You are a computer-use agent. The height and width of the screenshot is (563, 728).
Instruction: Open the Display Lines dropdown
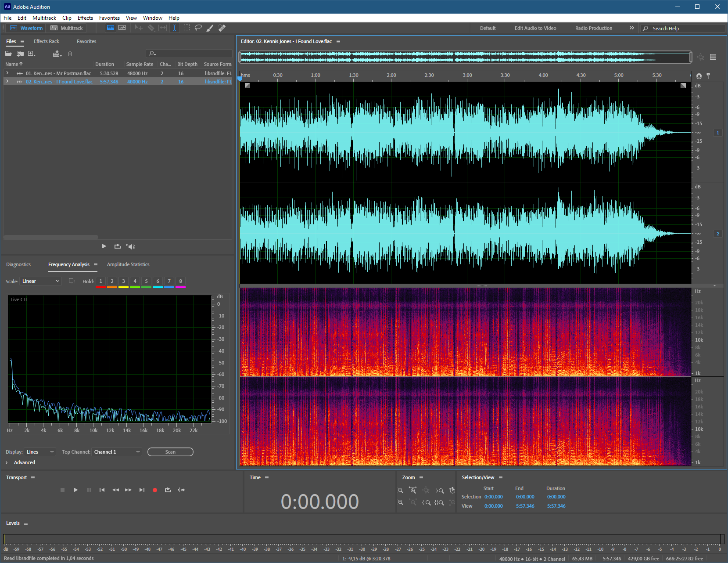[40, 452]
